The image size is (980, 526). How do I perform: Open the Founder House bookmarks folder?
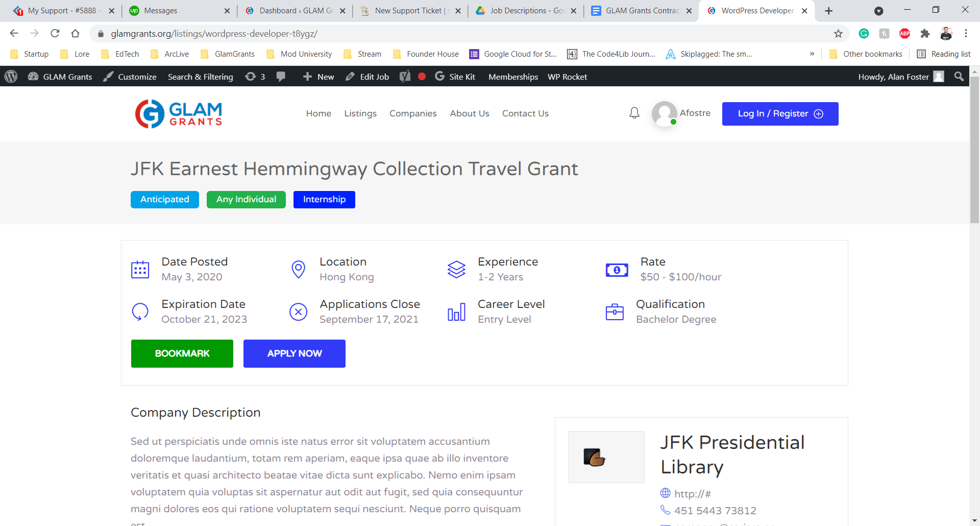[x=426, y=54]
